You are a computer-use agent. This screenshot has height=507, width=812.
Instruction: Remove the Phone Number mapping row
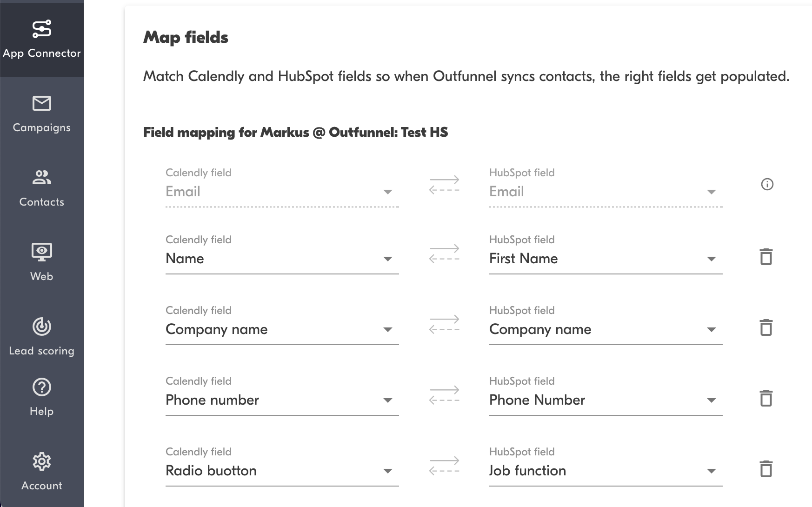coord(766,398)
